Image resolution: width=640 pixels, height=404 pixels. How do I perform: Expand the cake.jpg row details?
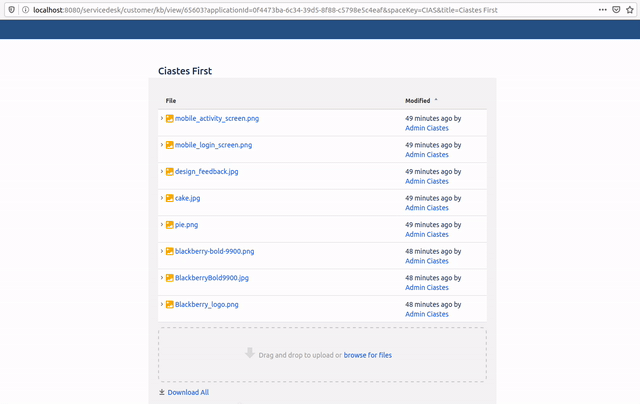(162, 198)
